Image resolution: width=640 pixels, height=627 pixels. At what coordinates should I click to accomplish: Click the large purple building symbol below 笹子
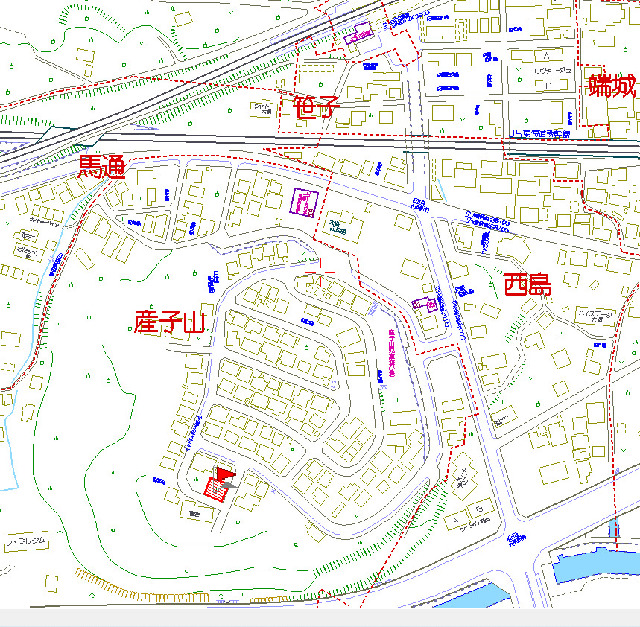304,202
